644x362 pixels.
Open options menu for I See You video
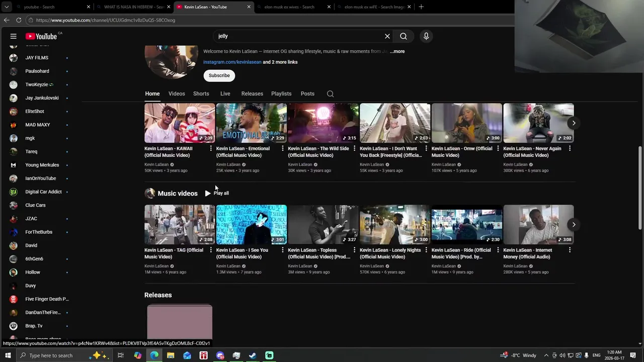(283, 250)
